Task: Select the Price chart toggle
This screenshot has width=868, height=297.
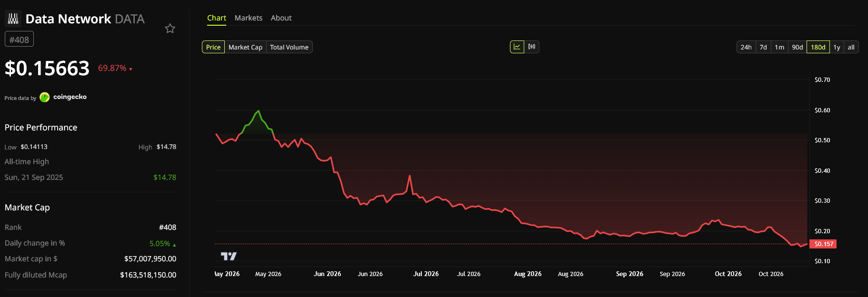Action: pyautogui.click(x=213, y=47)
